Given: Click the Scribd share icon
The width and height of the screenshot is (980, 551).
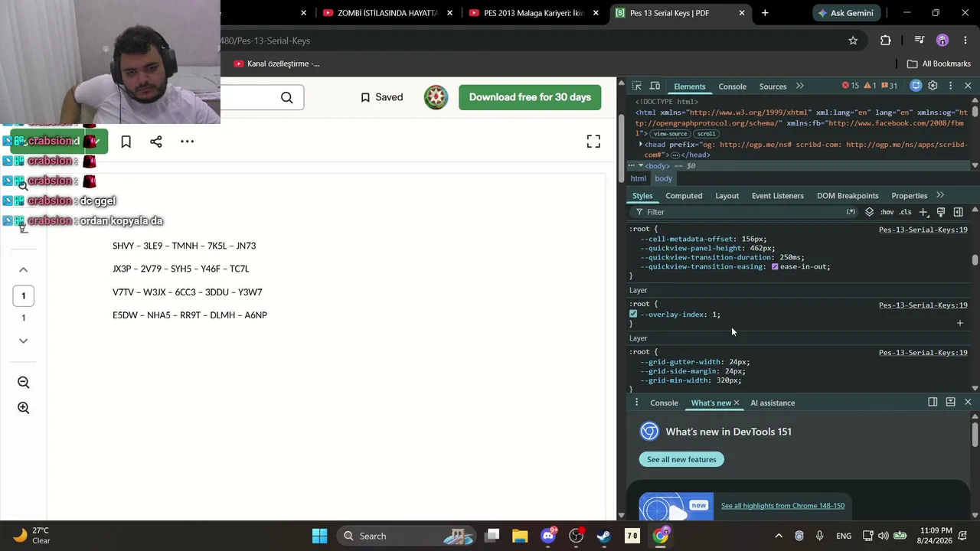Looking at the screenshot, I should pyautogui.click(x=156, y=142).
